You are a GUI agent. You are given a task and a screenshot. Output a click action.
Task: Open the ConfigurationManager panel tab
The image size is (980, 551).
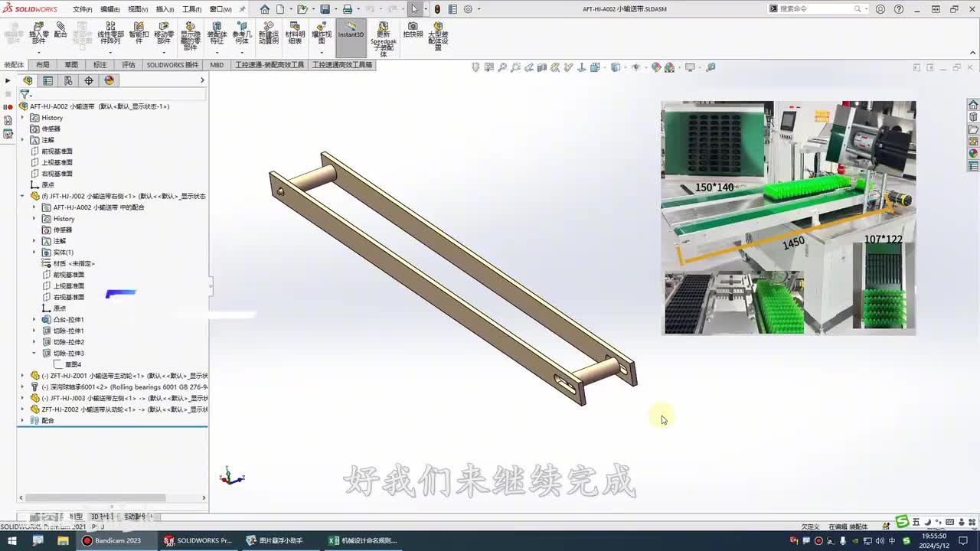(x=68, y=80)
